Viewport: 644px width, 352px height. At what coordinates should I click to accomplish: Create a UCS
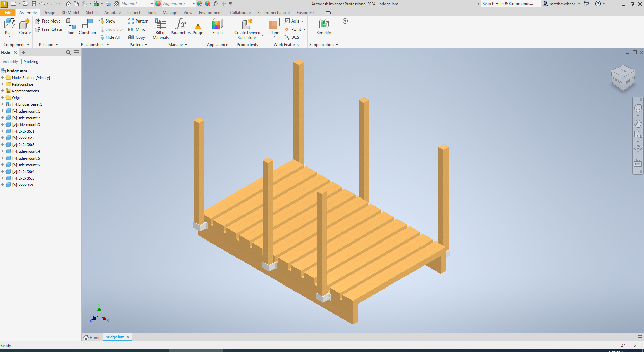(x=291, y=37)
